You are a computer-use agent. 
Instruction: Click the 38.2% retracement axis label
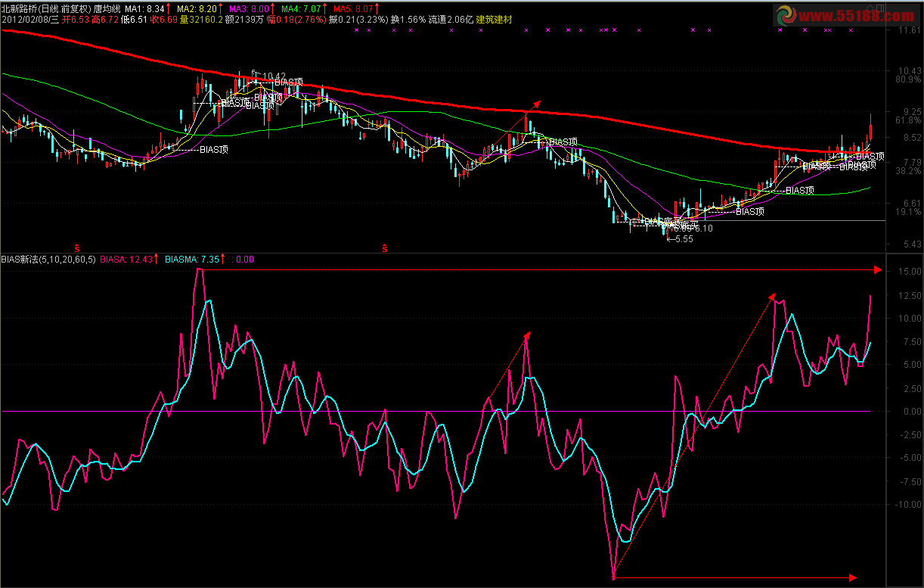coord(907,171)
